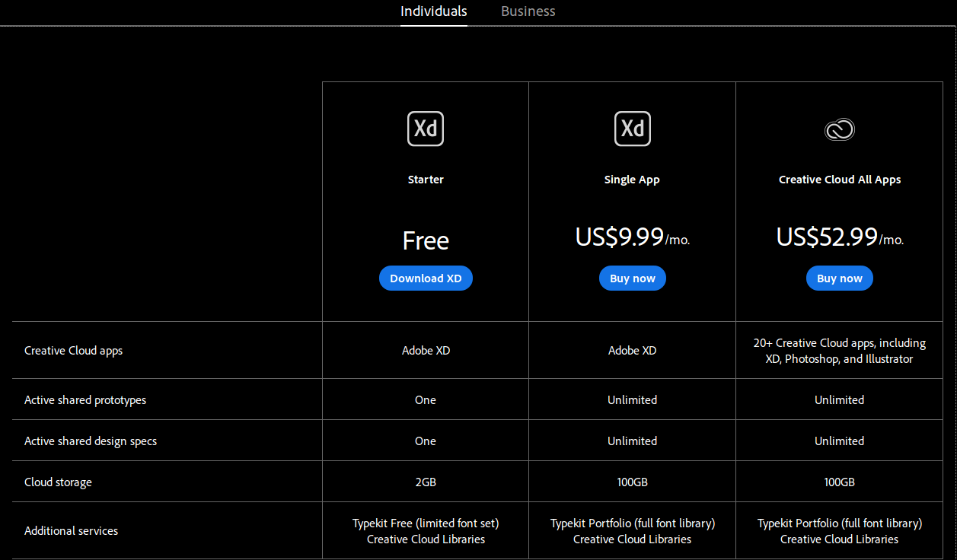Click the Free price text
Image resolution: width=957 pixels, height=560 pixels.
[x=426, y=240]
